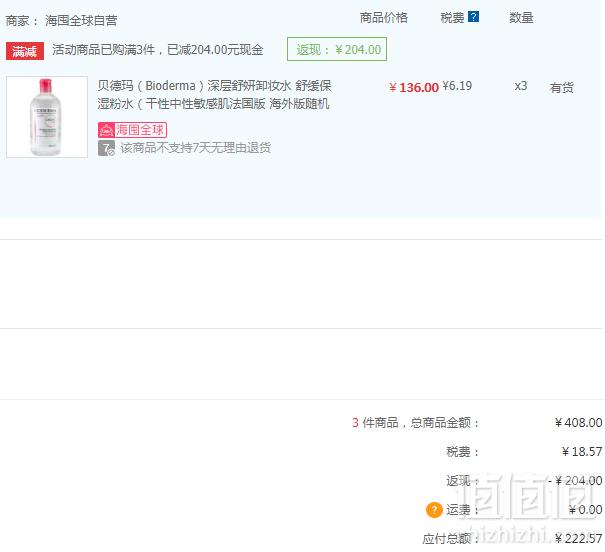Click the shipping fee value ¥0.00
Screen dimensions: 605x552
pyautogui.click(x=586, y=510)
